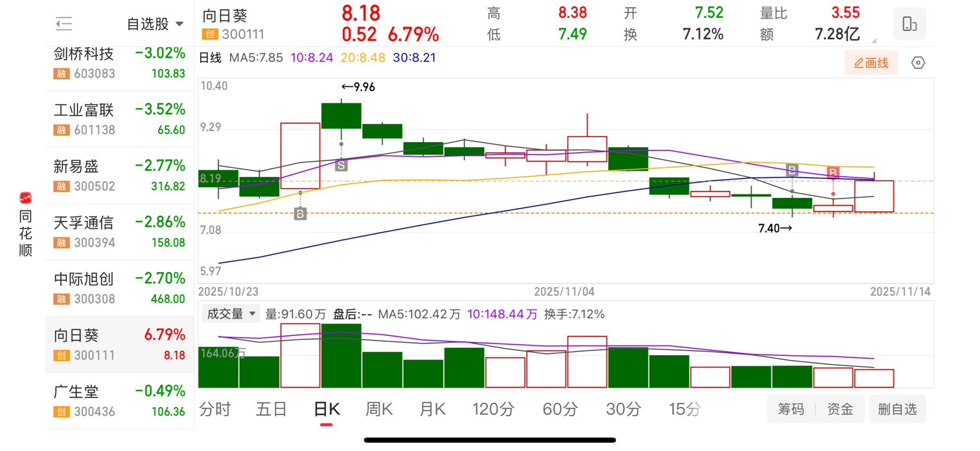Click the gray B marker near 11/12 candle
Viewport: 980px width, 451px height.
792,170
